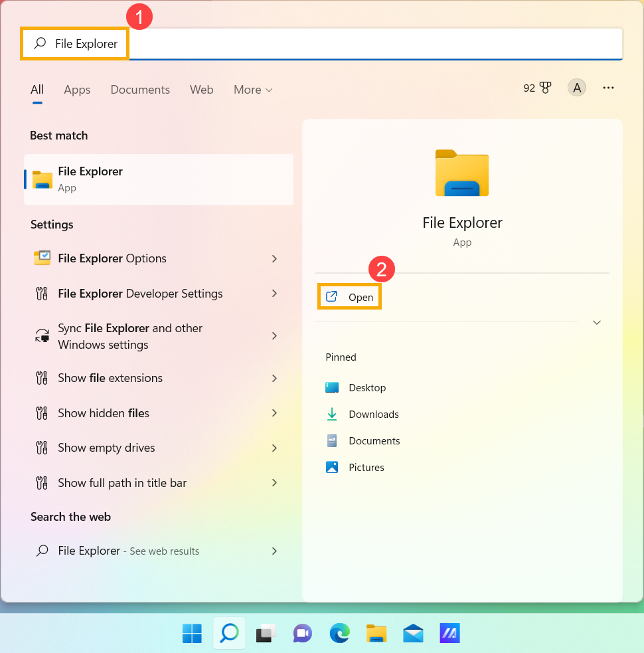This screenshot has width=644, height=653.
Task: Switch to the Web tab
Action: click(x=201, y=90)
